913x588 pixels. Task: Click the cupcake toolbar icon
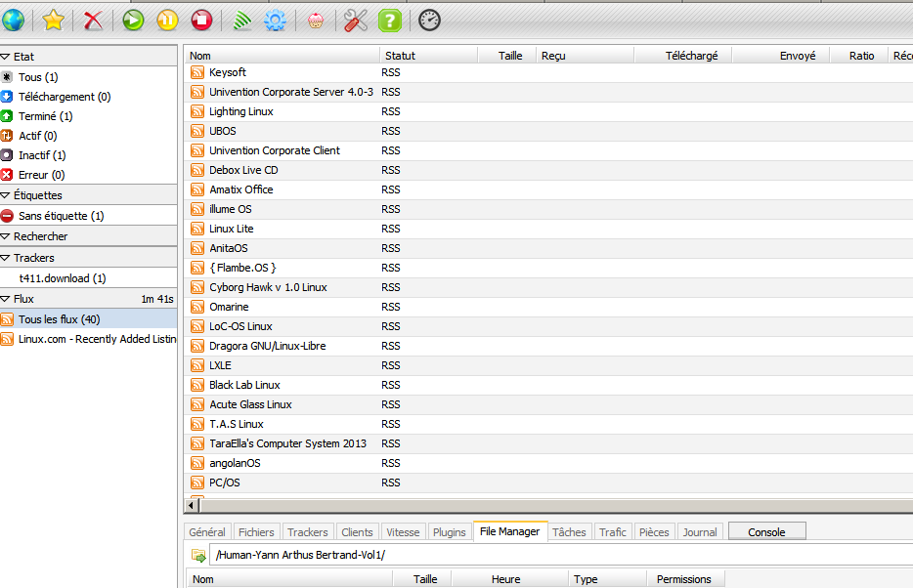(x=315, y=20)
